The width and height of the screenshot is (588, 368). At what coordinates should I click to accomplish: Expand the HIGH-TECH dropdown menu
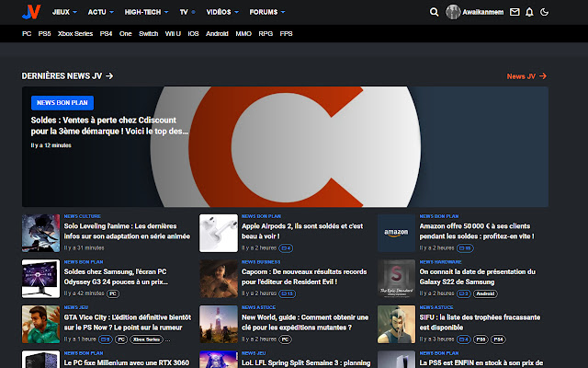(x=146, y=12)
